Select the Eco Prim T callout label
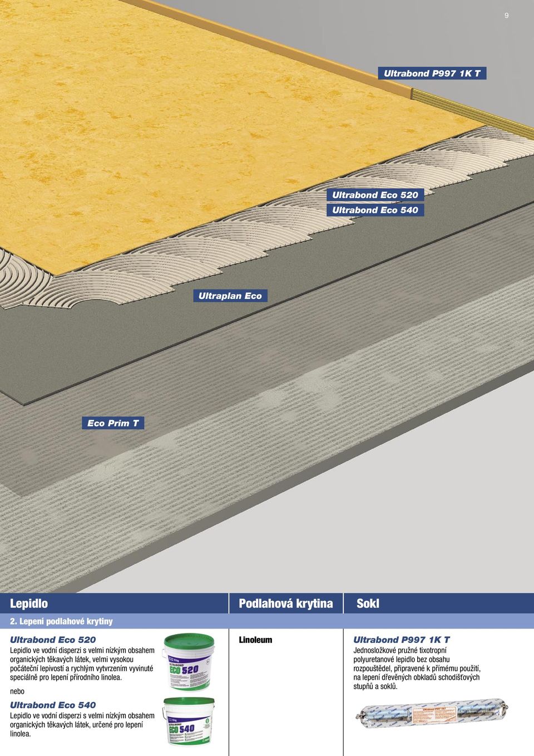 click(113, 423)
